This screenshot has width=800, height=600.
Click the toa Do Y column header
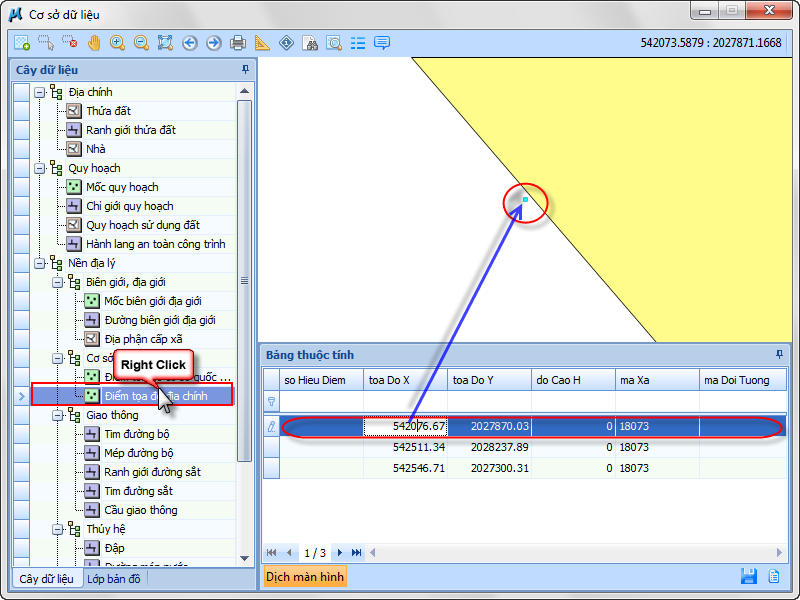[x=488, y=380]
